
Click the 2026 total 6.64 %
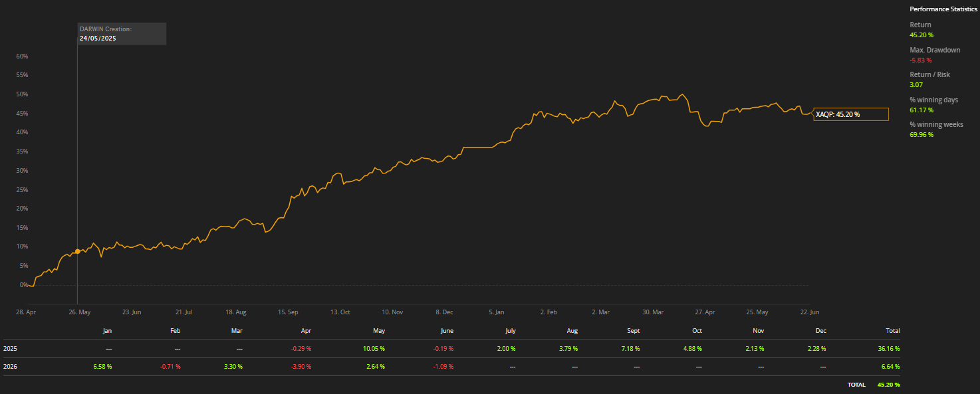[x=889, y=366]
